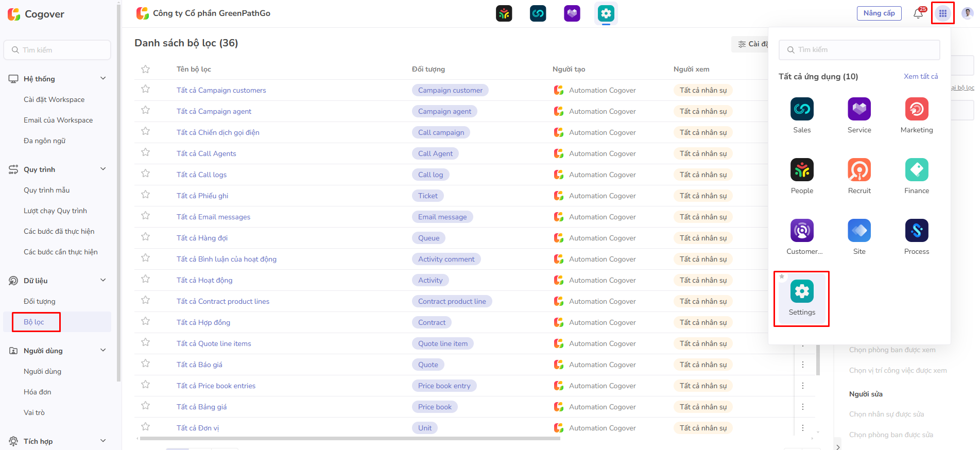
Task: Click the horizontal table scrollbar
Action: click(350, 439)
